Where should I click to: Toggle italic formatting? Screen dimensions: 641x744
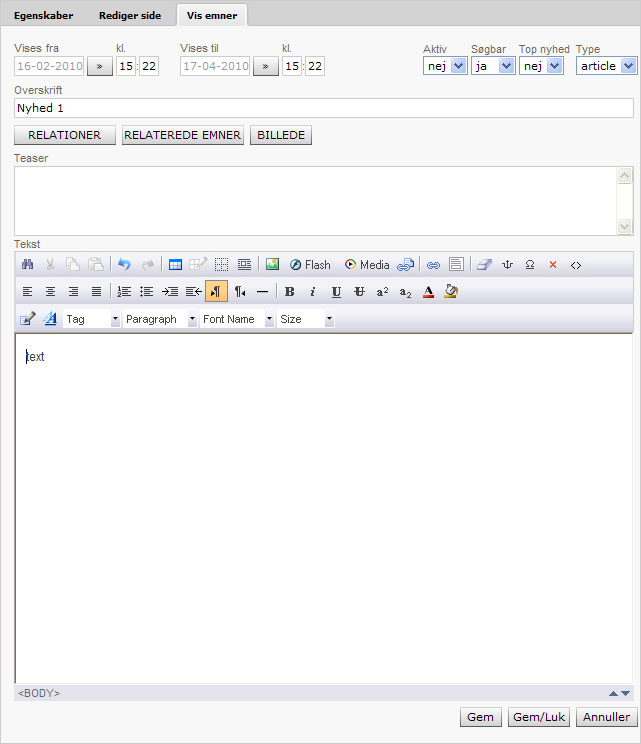(x=312, y=292)
